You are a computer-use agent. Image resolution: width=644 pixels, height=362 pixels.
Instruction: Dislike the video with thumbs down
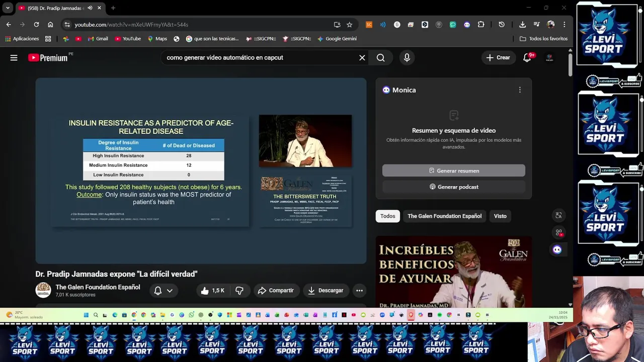pos(239,291)
